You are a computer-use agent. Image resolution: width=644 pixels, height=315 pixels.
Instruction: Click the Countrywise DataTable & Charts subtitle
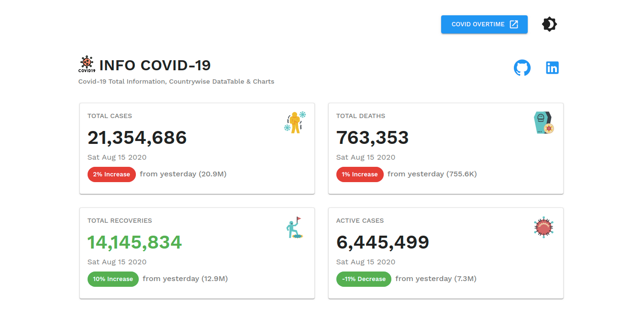[177, 81]
